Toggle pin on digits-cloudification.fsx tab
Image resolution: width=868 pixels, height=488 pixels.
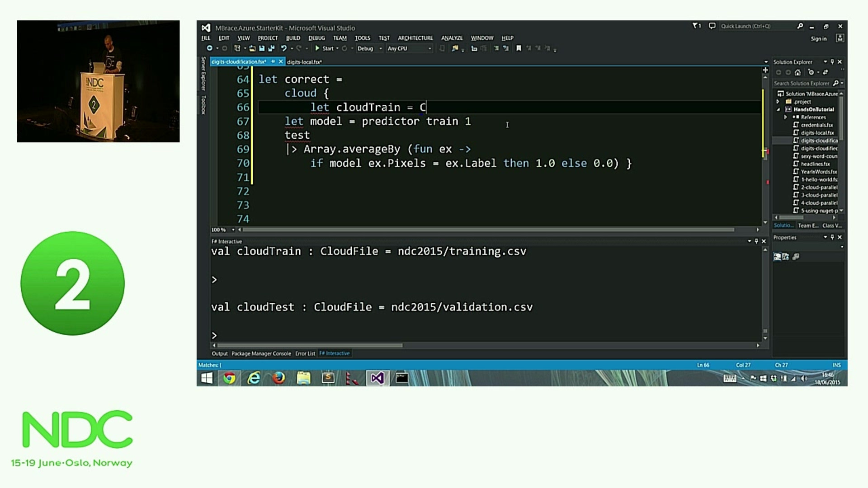[x=273, y=61]
